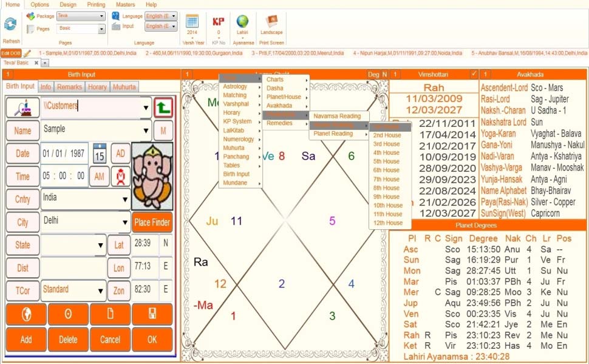This screenshot has width=589, height=364.
Task: Open the tab list arrow beside Teva/ Basic
Action: coord(45,63)
